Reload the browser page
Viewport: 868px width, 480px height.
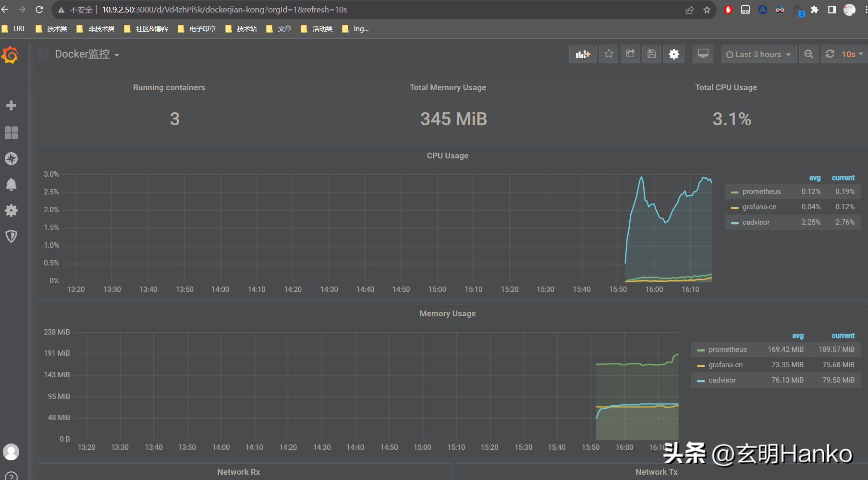tap(39, 10)
